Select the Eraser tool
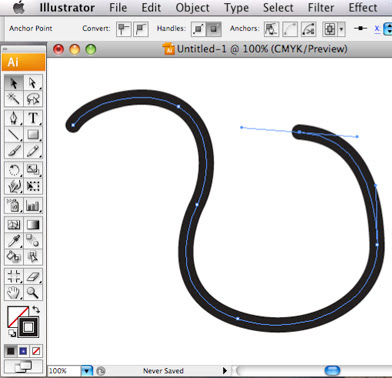 tap(33, 276)
